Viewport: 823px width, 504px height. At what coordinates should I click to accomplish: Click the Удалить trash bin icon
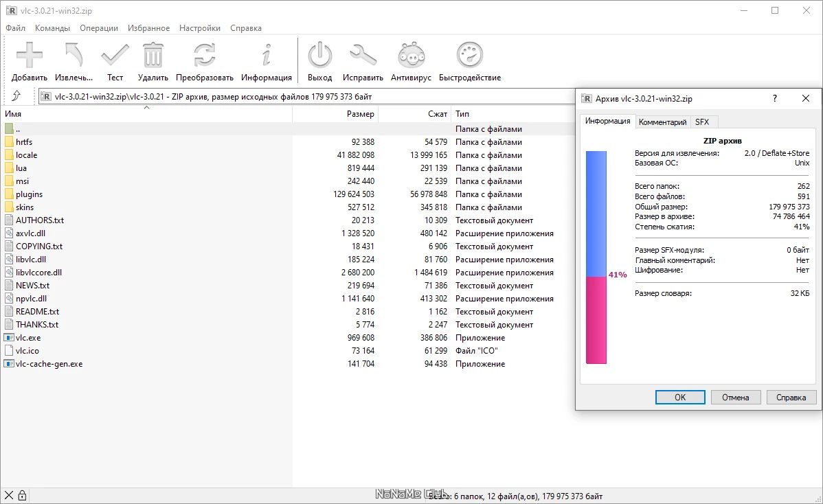pos(153,55)
